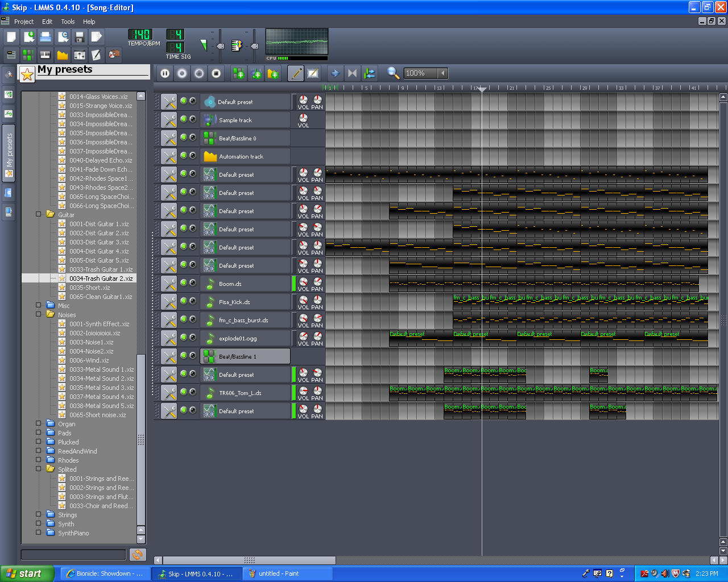Open the Beat+Bassline Editor

(27, 55)
